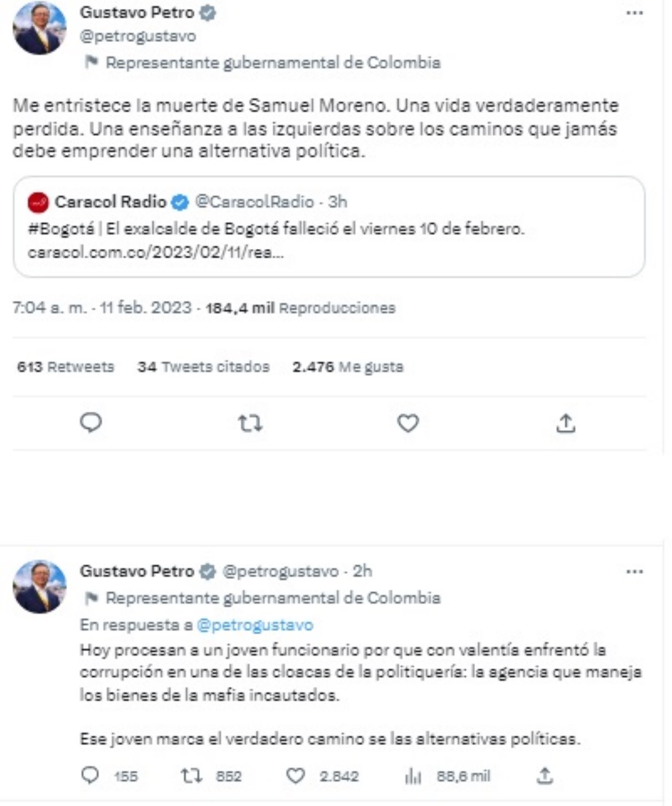Click the government representative flag icon on the reply
672x806 pixels.
(91, 598)
